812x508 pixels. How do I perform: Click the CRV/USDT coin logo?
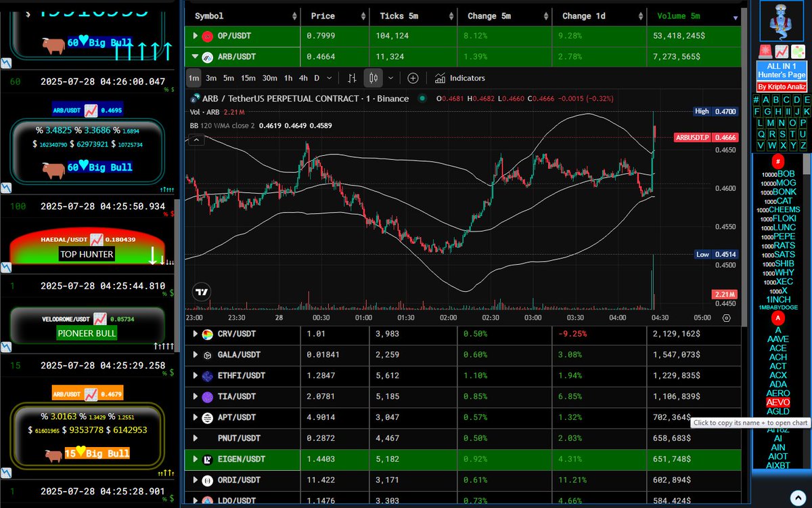click(208, 334)
